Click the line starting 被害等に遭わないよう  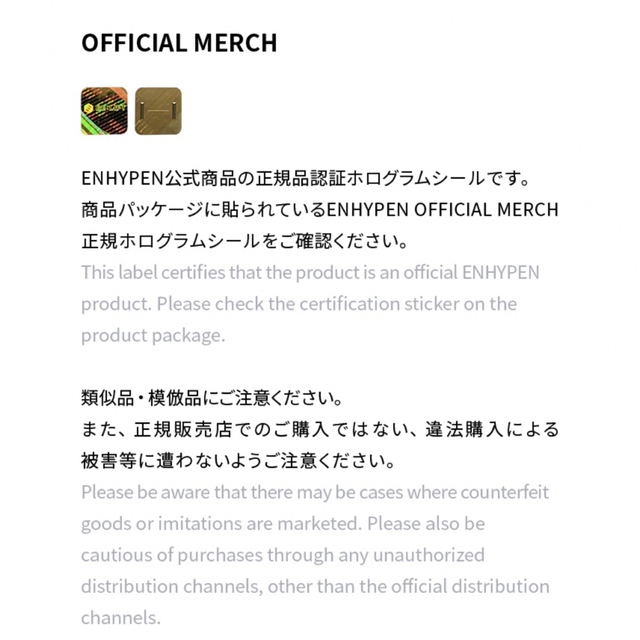238,461
